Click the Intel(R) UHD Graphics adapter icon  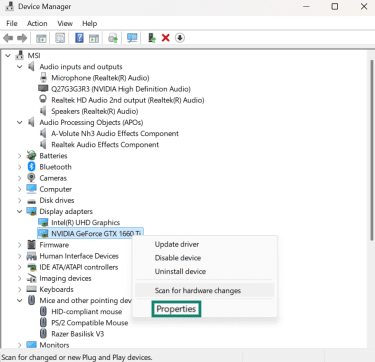[x=43, y=222]
